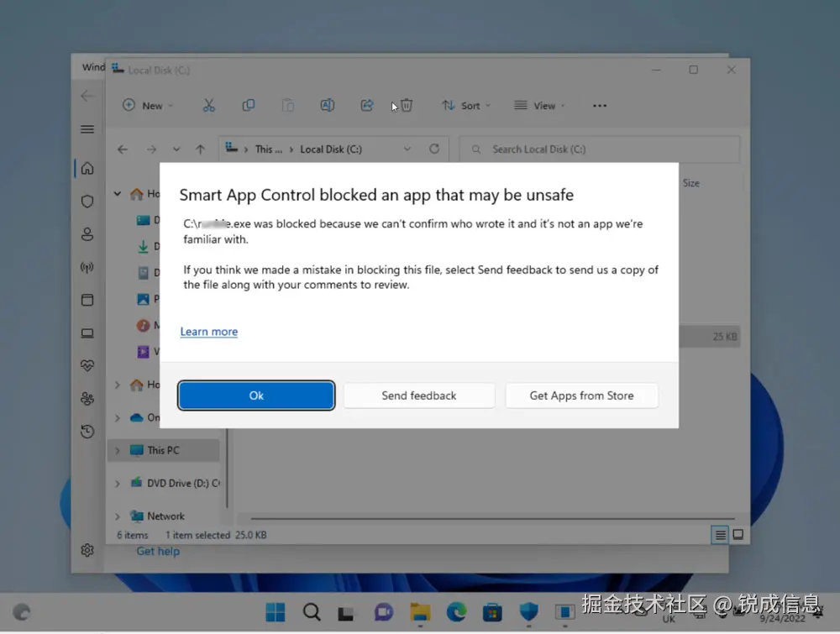Expand the second Home node in tree
Viewport: 840px width, 634px height.
click(118, 385)
